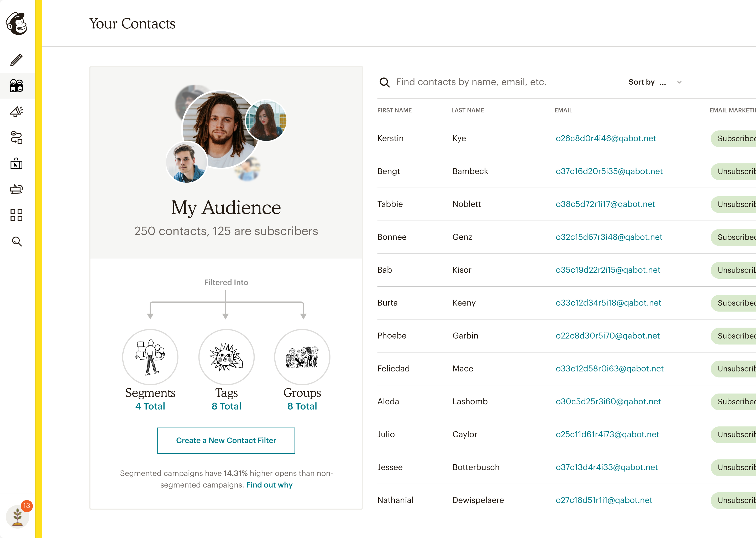
Task: Click the Sort by dropdown chevron arrow
Action: pos(679,82)
